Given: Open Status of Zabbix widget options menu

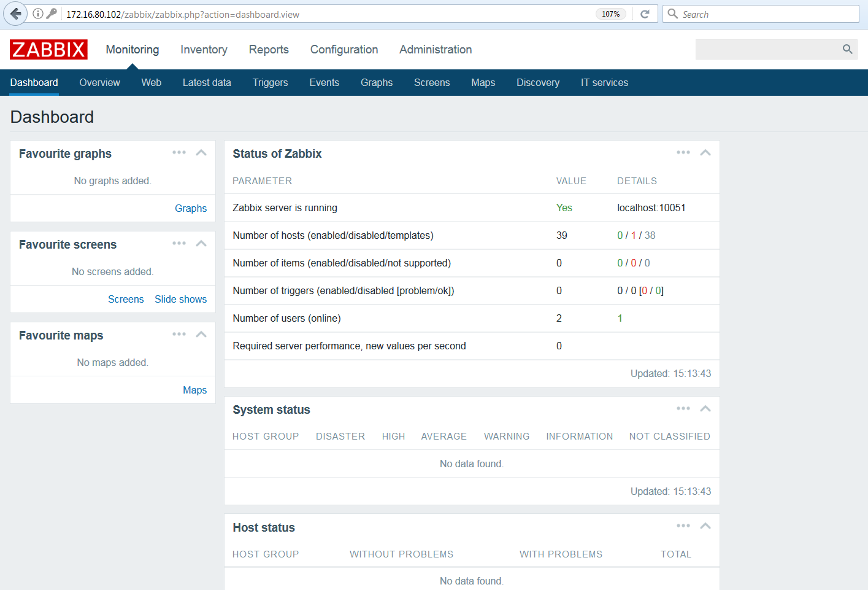Looking at the screenshot, I should point(683,152).
